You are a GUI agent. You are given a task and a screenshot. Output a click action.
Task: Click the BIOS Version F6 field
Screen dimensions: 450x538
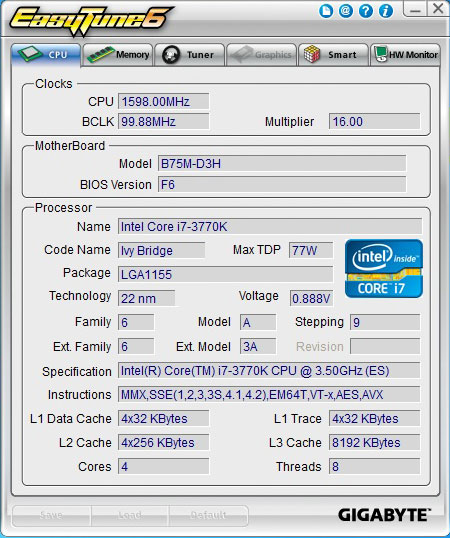tap(282, 185)
